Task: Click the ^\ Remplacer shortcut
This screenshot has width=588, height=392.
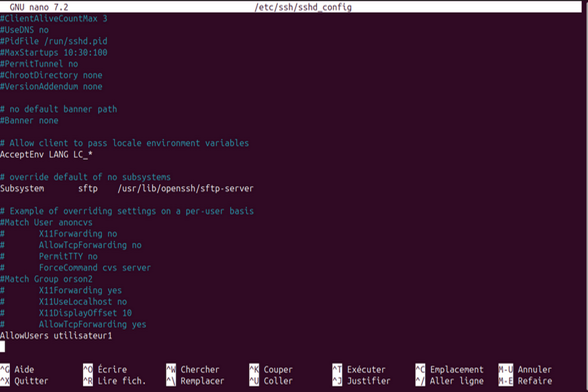Action: [195, 381]
